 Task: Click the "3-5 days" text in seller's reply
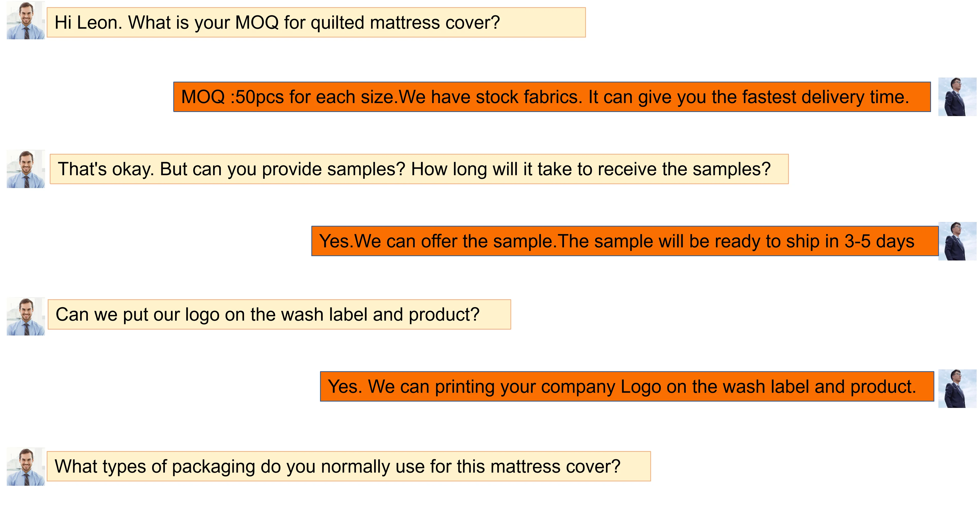(x=879, y=241)
